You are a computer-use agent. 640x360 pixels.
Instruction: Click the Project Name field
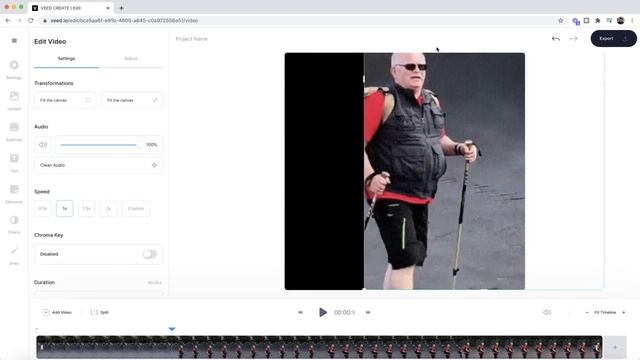[192, 39]
